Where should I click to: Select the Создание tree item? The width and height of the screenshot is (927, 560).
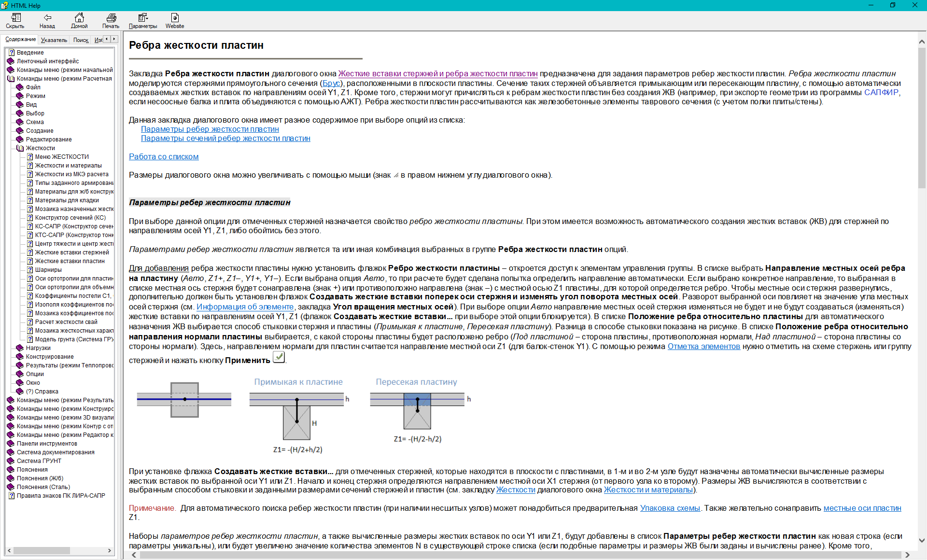40,131
